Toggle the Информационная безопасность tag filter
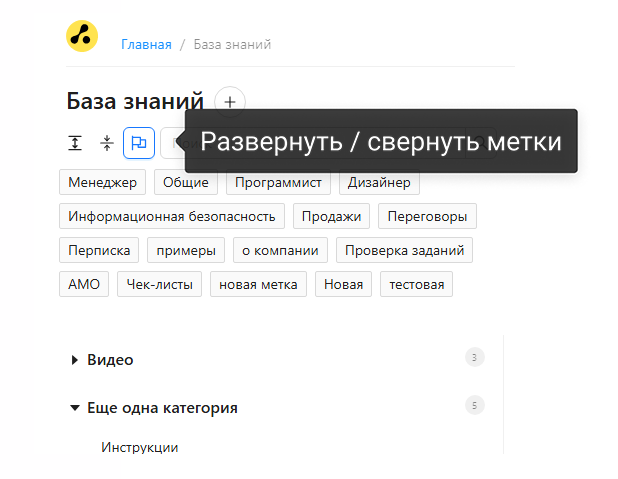This screenshot has height=479, width=618. 172,216
